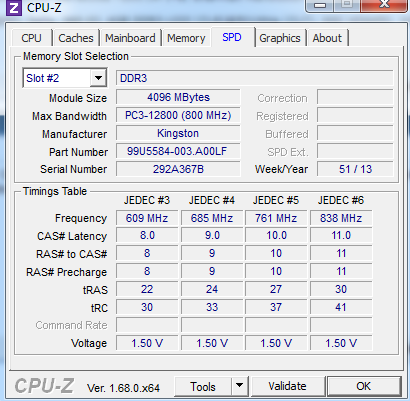
Task: Click the JEDEC #5 column header
Action: point(276,200)
